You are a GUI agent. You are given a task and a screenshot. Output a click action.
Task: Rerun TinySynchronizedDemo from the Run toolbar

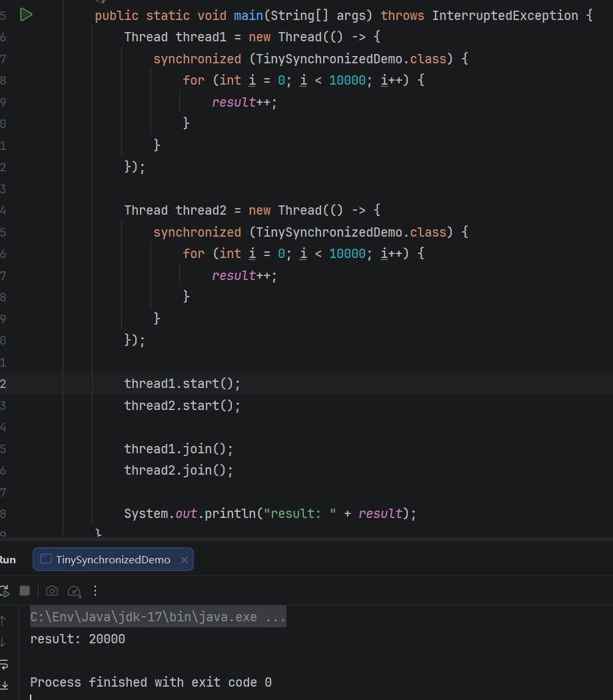4,591
